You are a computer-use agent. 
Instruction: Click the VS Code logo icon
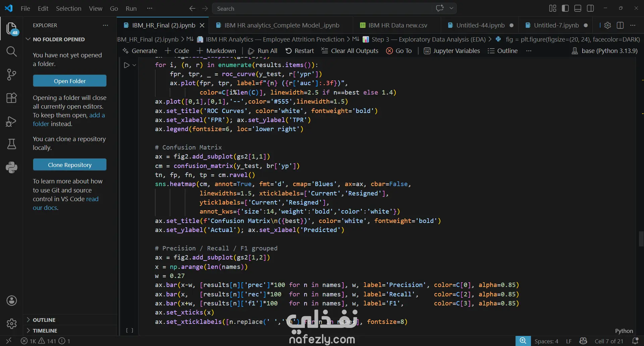click(9, 8)
